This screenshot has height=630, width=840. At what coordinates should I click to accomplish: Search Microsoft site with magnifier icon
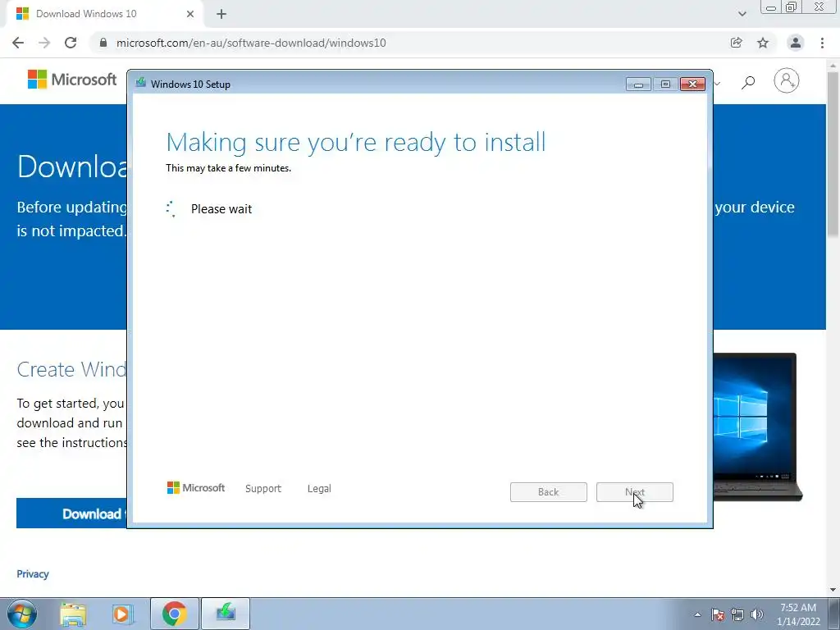(748, 82)
